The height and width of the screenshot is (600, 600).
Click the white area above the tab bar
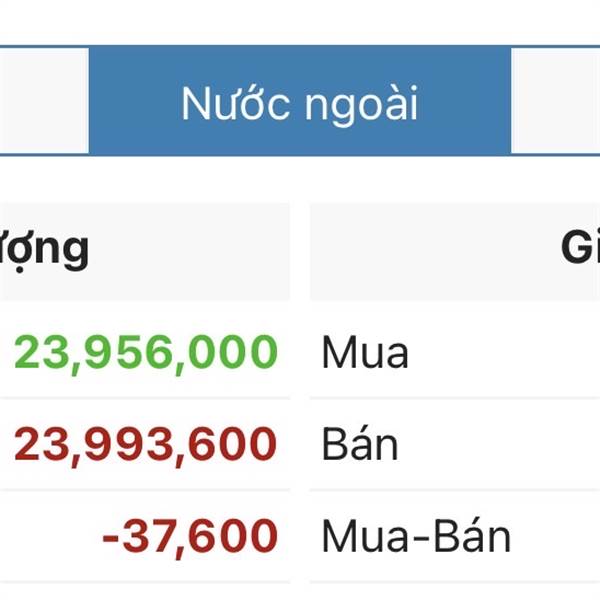click(x=300, y=22)
